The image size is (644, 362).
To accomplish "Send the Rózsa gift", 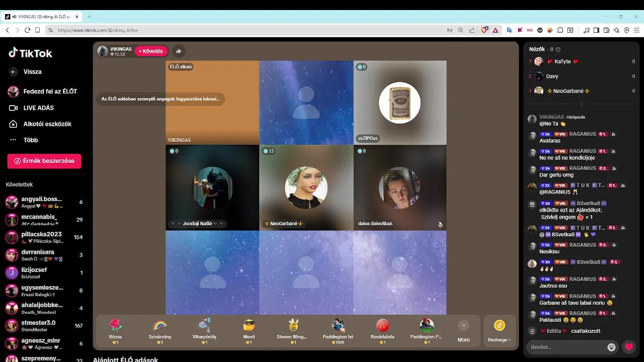I will click(116, 331).
